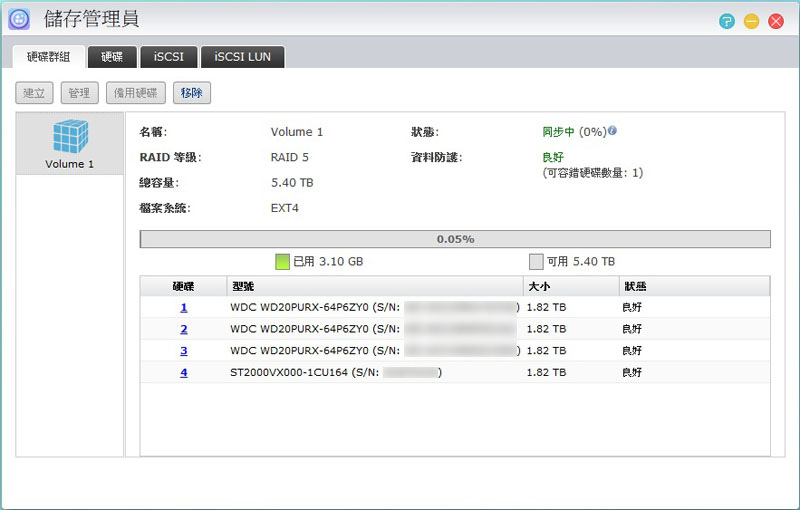The image size is (800, 510).
Task: Close window with the red X button
Action: [776, 21]
